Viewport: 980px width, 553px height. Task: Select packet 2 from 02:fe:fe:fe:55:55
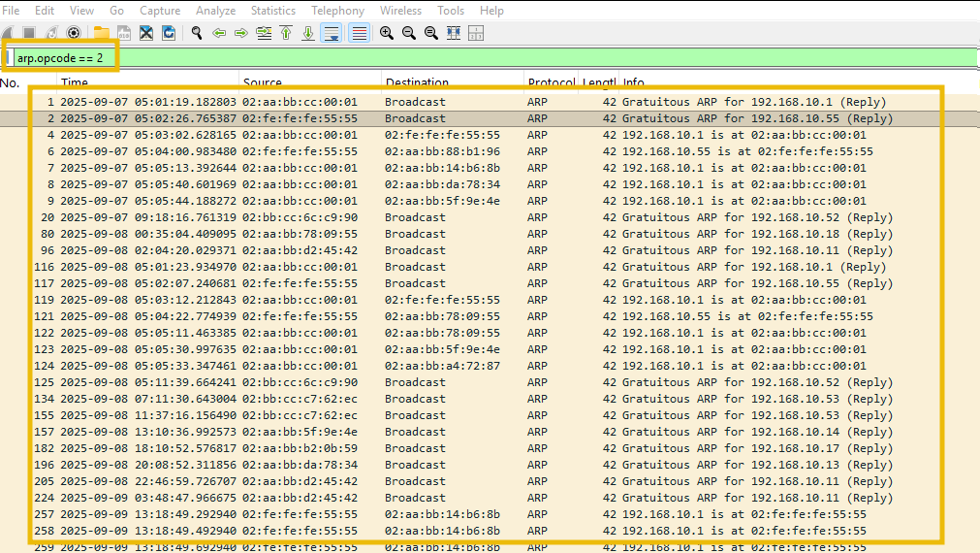coord(490,118)
